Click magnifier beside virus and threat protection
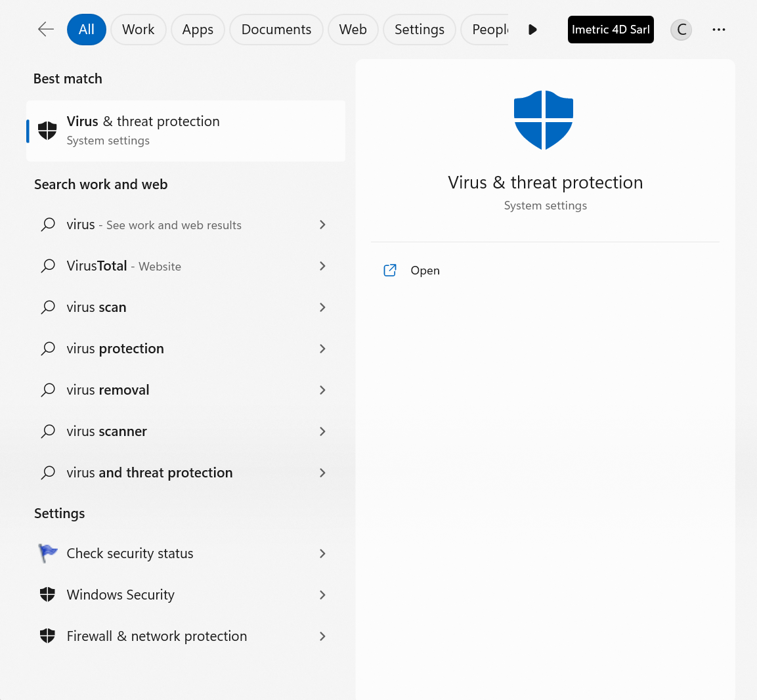This screenshot has height=700, width=757. [x=48, y=473]
